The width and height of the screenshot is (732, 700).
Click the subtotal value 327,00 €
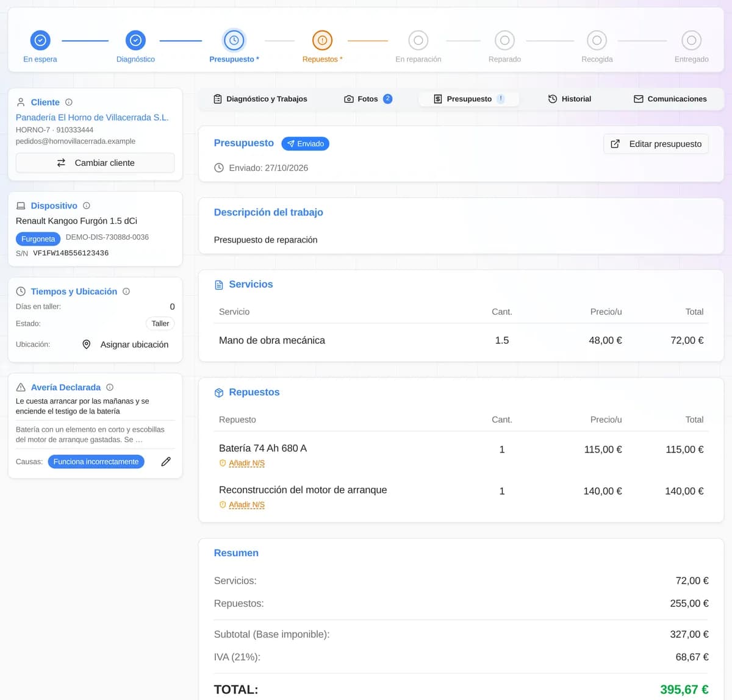[689, 635]
